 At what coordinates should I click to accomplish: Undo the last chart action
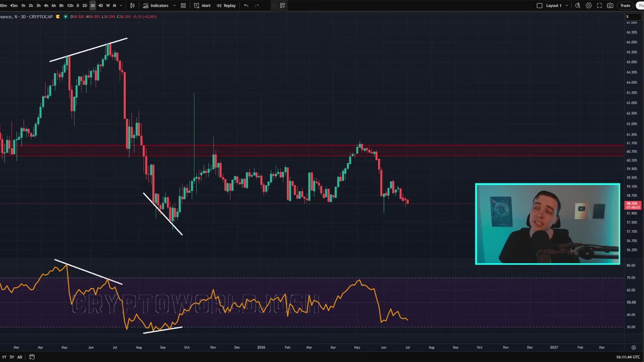(246, 6)
